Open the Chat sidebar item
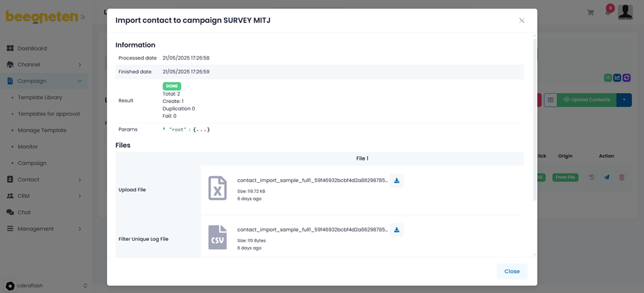This screenshot has height=293, width=644. coord(24,212)
